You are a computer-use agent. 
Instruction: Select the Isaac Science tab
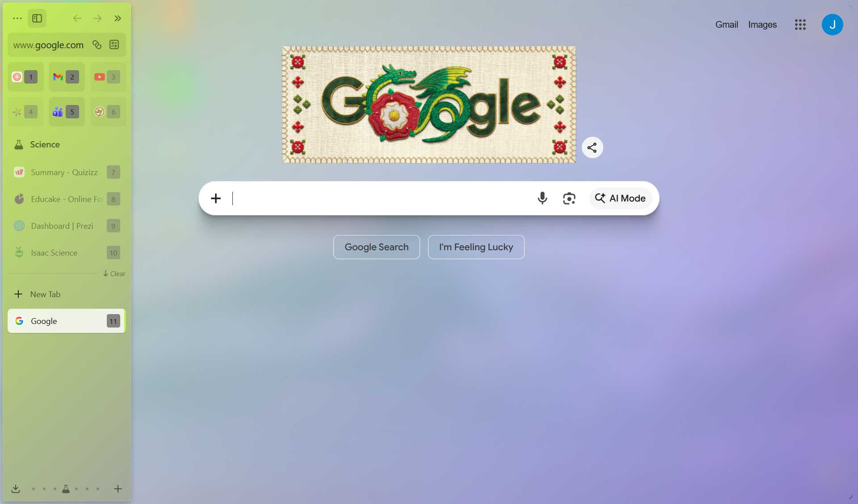click(67, 253)
